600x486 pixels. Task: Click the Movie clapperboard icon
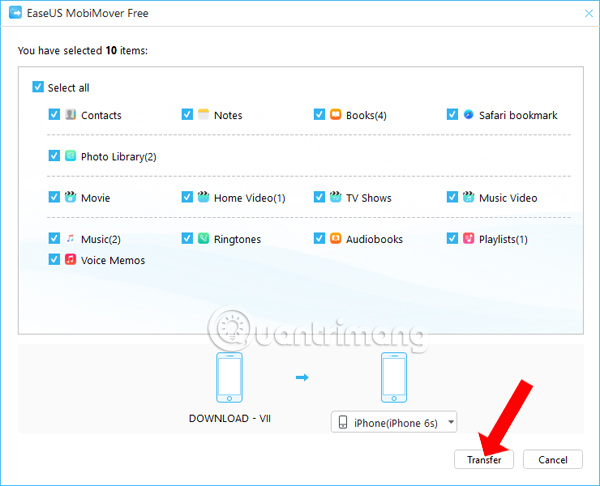coord(70,197)
